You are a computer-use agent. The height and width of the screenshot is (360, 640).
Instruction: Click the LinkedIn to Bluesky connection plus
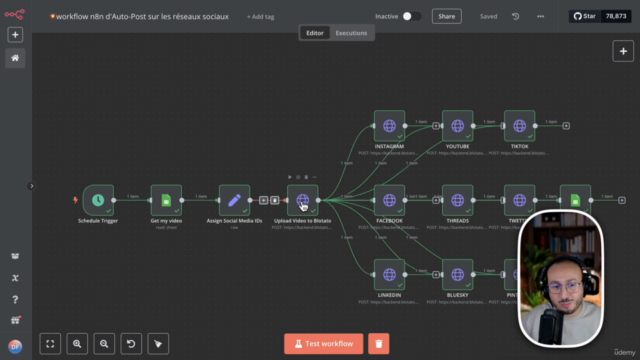click(x=436, y=274)
